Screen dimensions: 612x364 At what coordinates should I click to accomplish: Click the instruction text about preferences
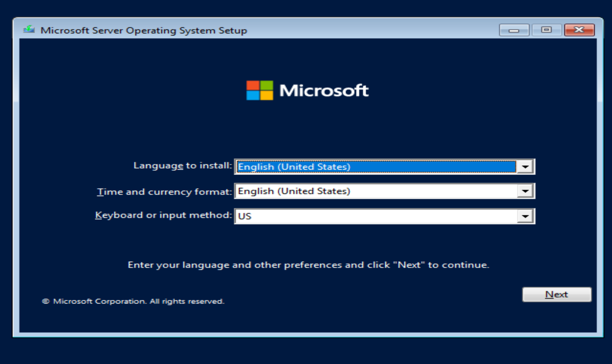(x=308, y=265)
